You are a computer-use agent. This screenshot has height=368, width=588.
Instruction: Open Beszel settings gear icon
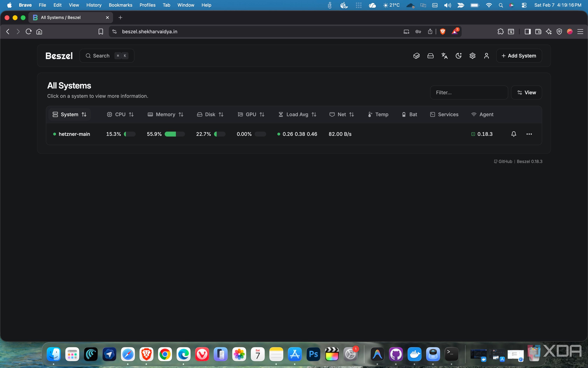(x=472, y=56)
